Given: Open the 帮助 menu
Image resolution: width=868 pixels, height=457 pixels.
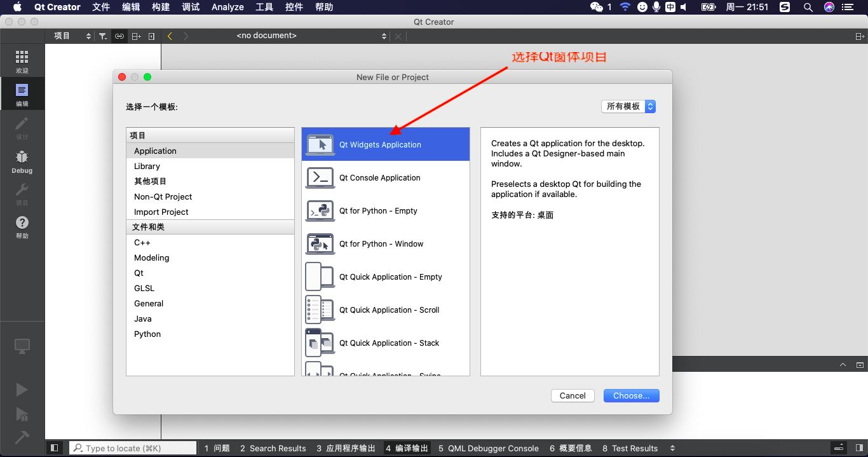Looking at the screenshot, I should click(x=323, y=7).
